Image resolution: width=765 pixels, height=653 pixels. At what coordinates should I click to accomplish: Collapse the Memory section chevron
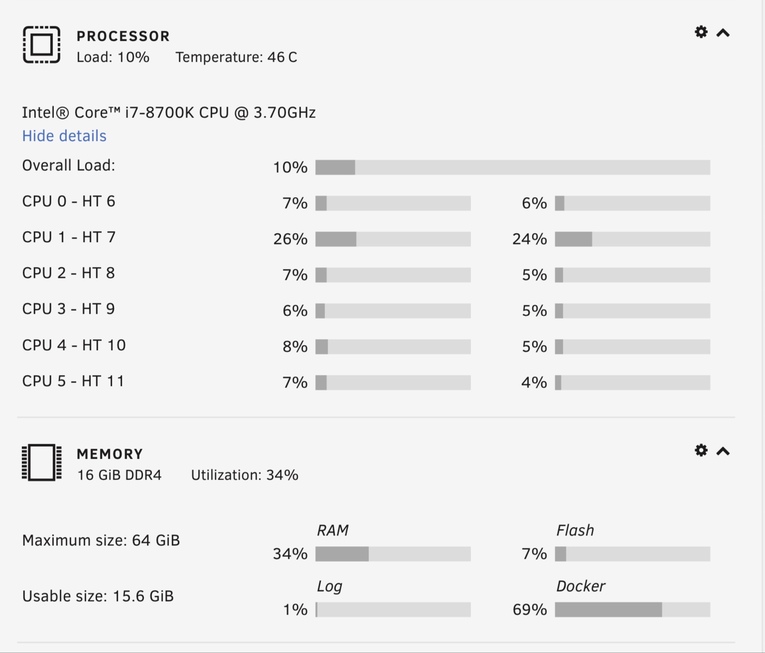(723, 451)
